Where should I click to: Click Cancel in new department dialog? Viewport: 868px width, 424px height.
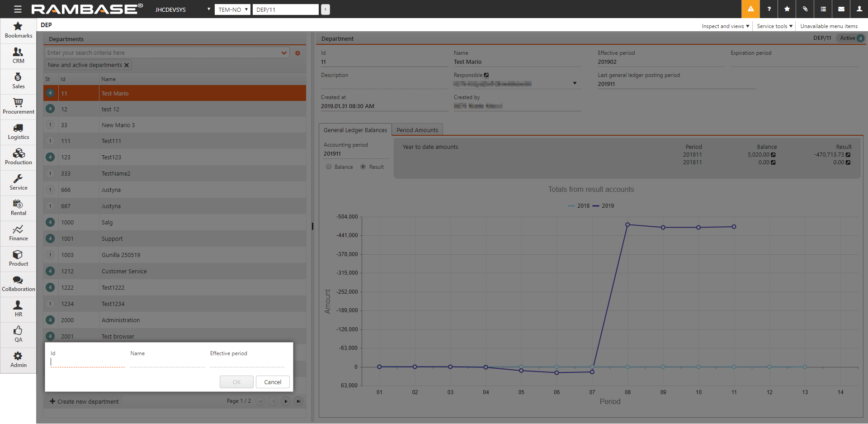pyautogui.click(x=273, y=382)
